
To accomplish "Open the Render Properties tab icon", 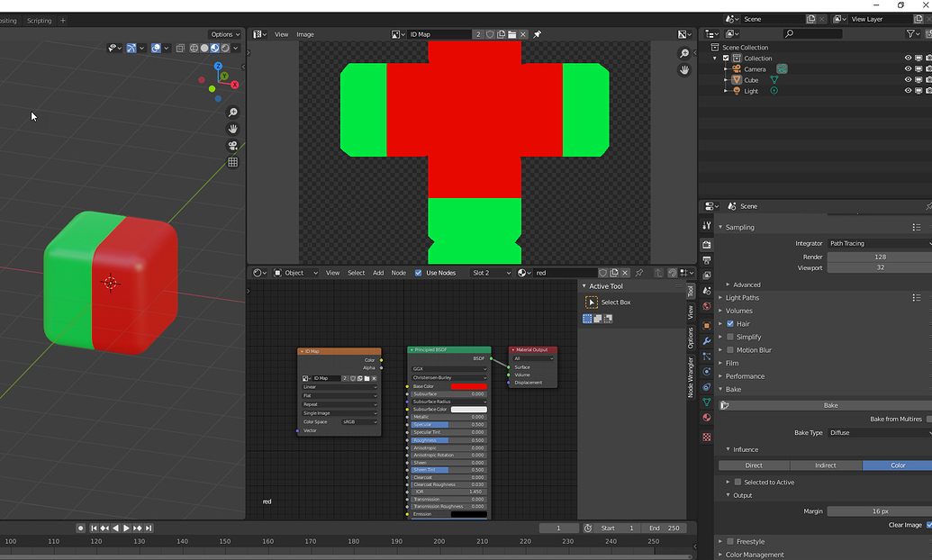I will (x=708, y=243).
